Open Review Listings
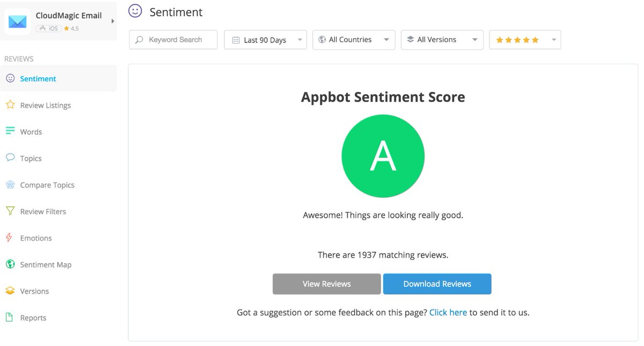This screenshot has height=346, width=644. pos(46,105)
